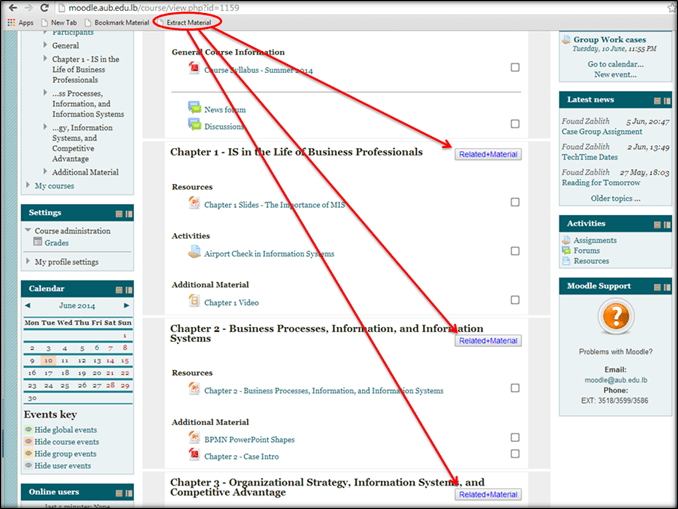Click the Discussions forum icon

point(194,124)
